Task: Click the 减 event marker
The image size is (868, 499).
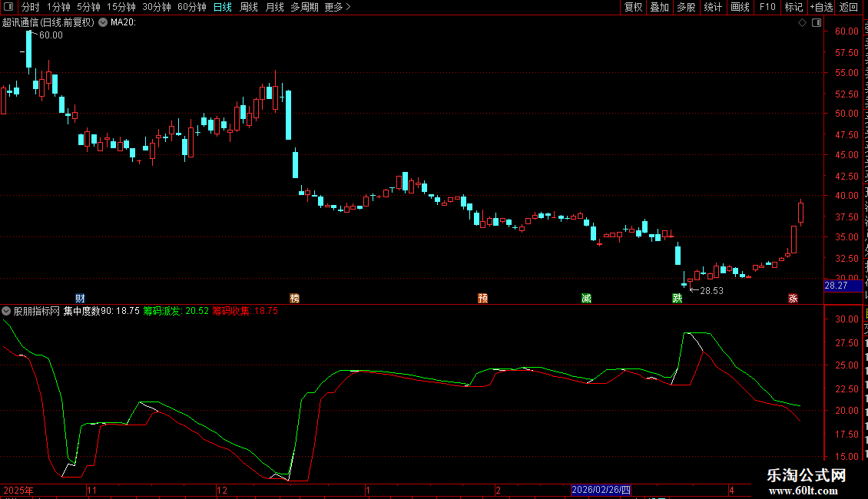Action: pyautogui.click(x=586, y=298)
